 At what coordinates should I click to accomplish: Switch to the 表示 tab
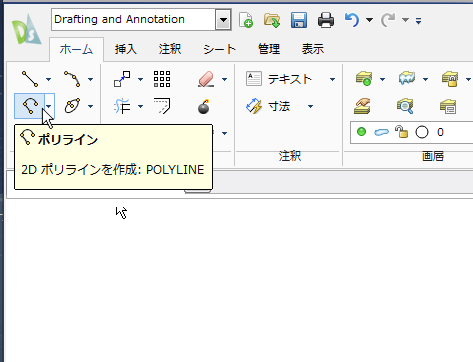coord(313,49)
